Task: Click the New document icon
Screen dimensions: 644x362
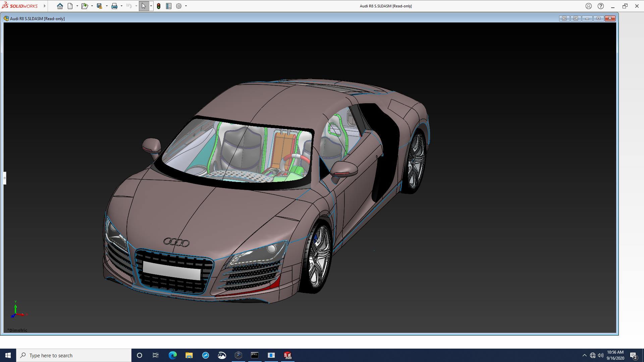Action: [70, 6]
